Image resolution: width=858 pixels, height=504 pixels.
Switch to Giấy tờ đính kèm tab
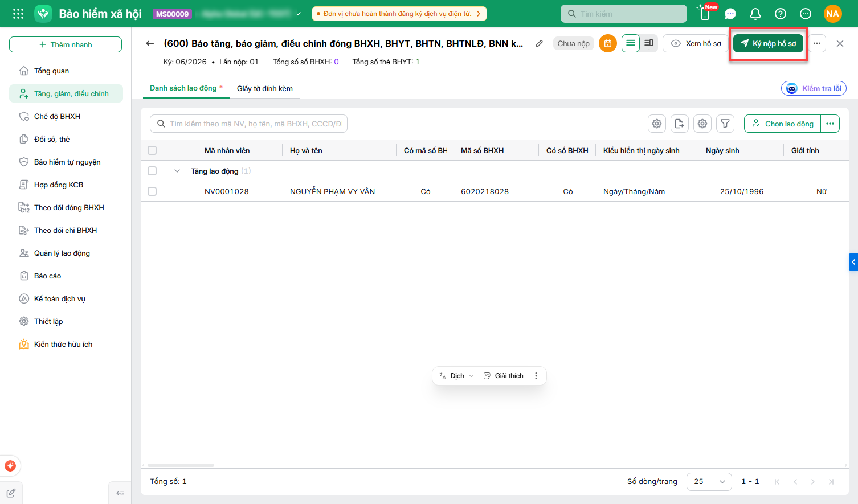pyautogui.click(x=265, y=88)
